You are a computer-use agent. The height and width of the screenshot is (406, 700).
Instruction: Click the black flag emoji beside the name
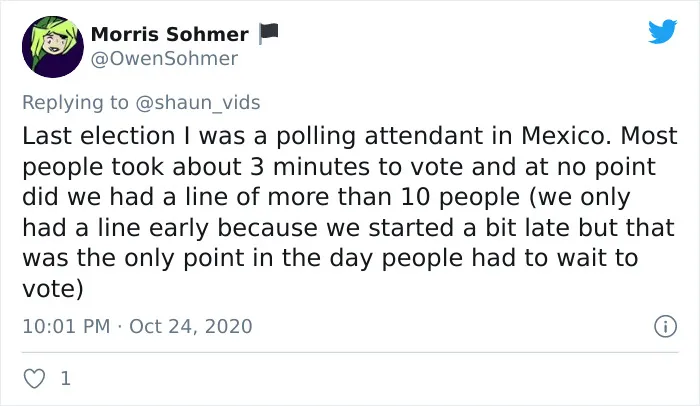pos(269,33)
